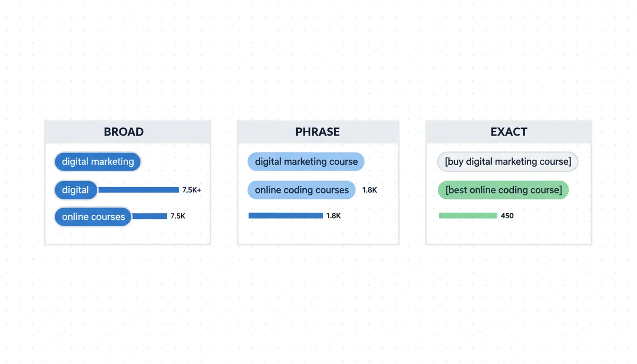
Task: Pick the "online coding courses" phrase pill
Action: pos(301,190)
